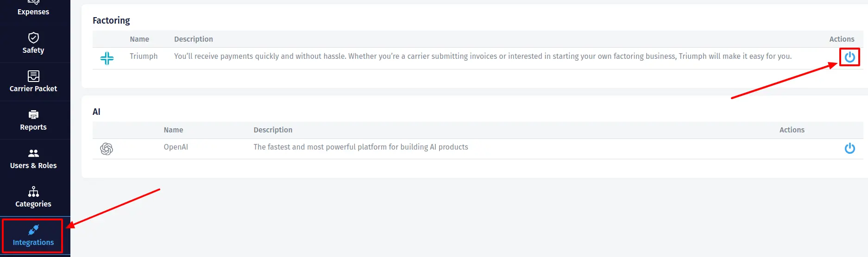
Task: Open the Carrier Packet sidebar icon
Action: click(33, 76)
